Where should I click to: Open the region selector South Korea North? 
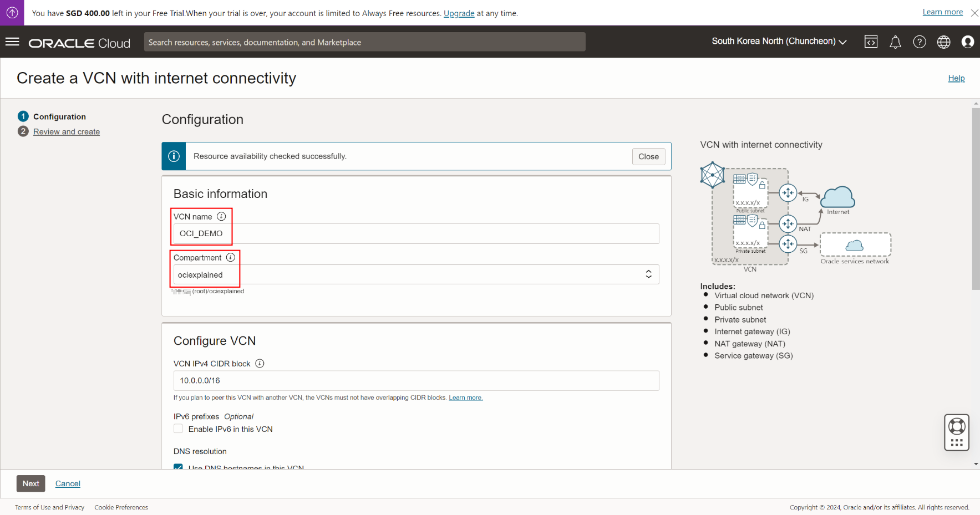point(779,42)
